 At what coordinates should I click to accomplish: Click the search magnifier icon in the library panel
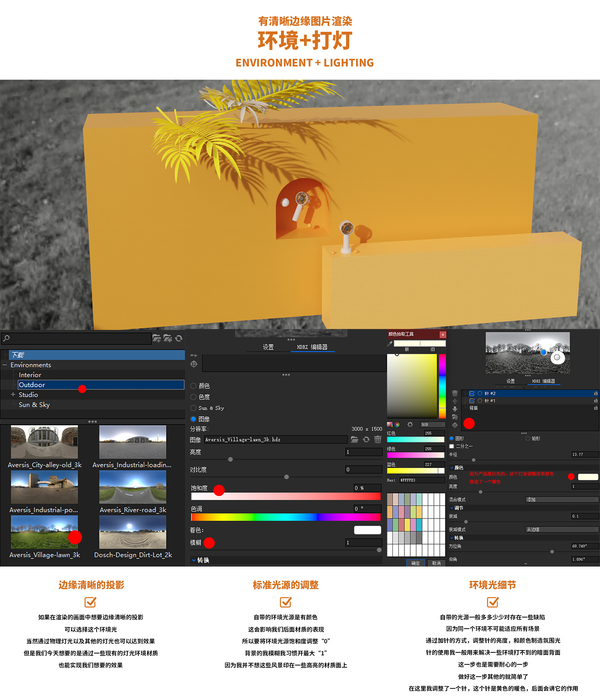6,338
